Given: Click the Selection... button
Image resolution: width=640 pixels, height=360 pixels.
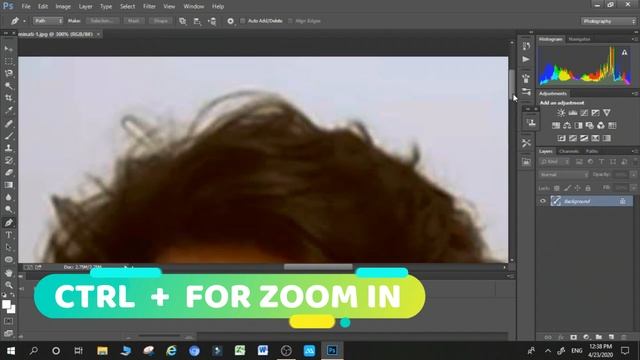Looking at the screenshot, I should tap(102, 21).
